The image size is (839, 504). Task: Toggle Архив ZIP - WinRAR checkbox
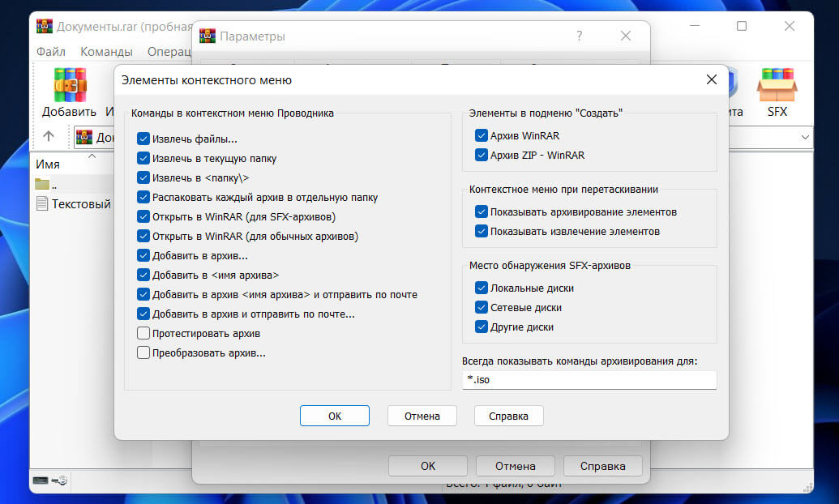(481, 155)
